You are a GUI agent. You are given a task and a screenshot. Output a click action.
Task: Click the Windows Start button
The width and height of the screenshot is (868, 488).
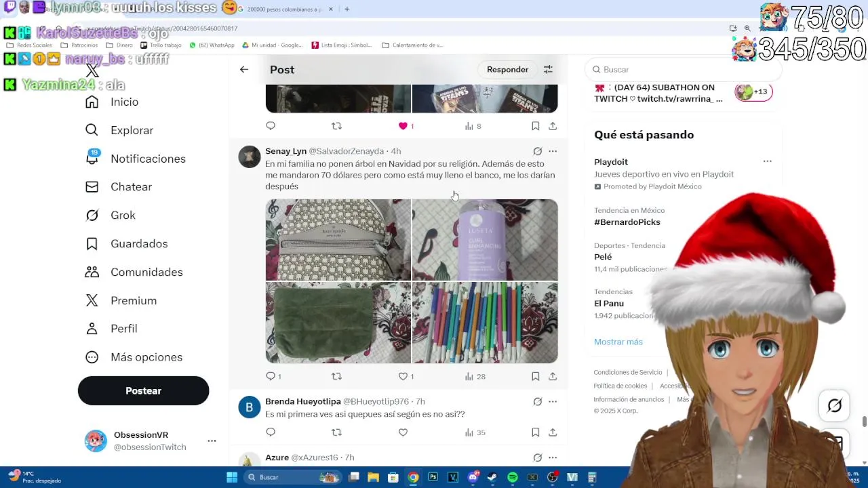(232, 477)
